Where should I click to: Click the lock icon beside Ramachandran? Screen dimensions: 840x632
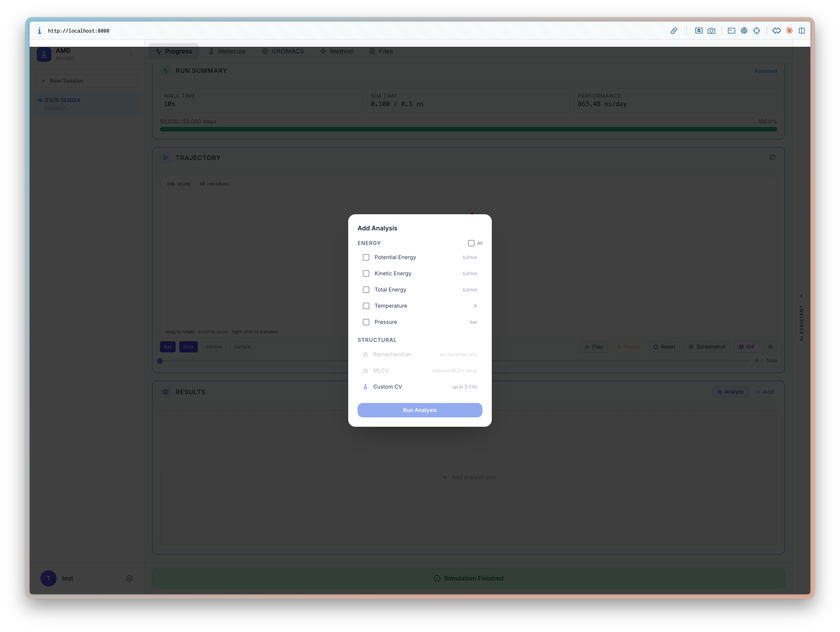coord(365,355)
